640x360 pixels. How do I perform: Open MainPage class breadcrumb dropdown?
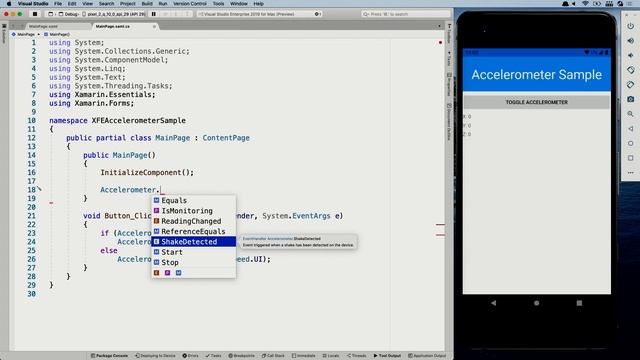pyautogui.click(x=23, y=34)
